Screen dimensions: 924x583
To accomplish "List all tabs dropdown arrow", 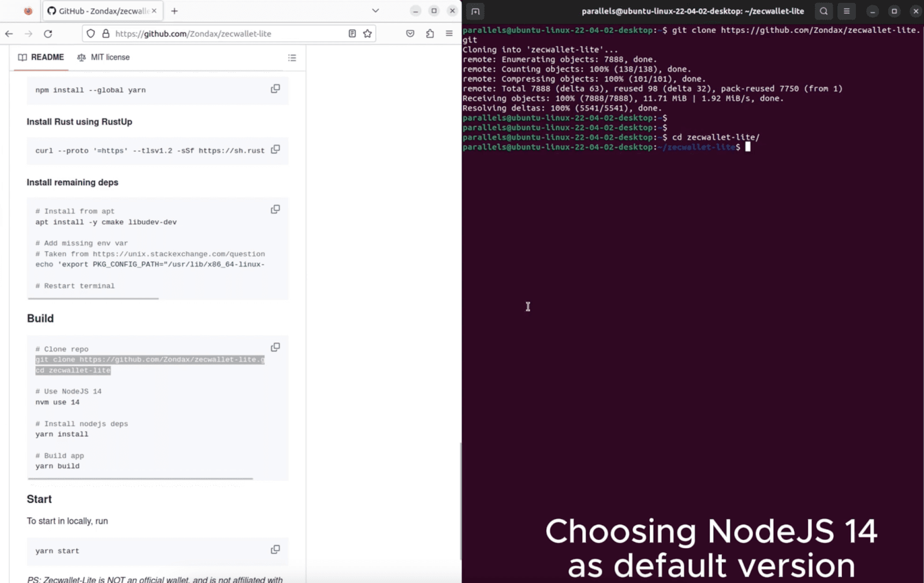I will click(x=375, y=11).
